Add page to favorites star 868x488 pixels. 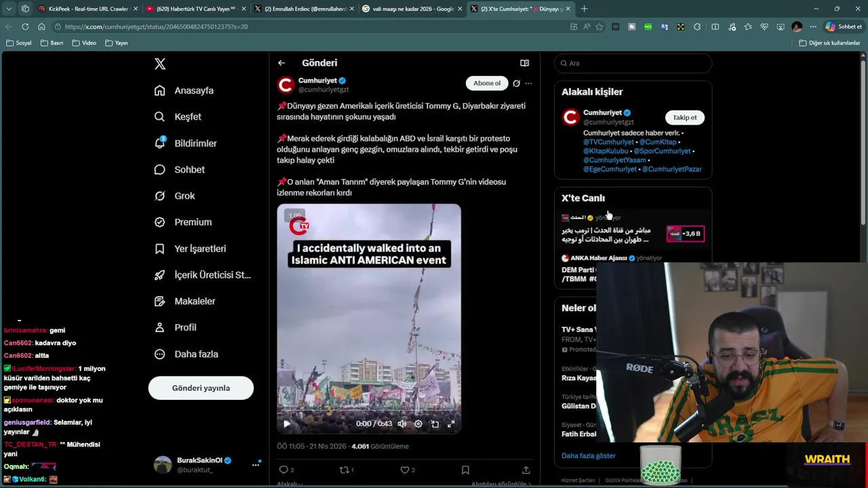click(x=599, y=26)
